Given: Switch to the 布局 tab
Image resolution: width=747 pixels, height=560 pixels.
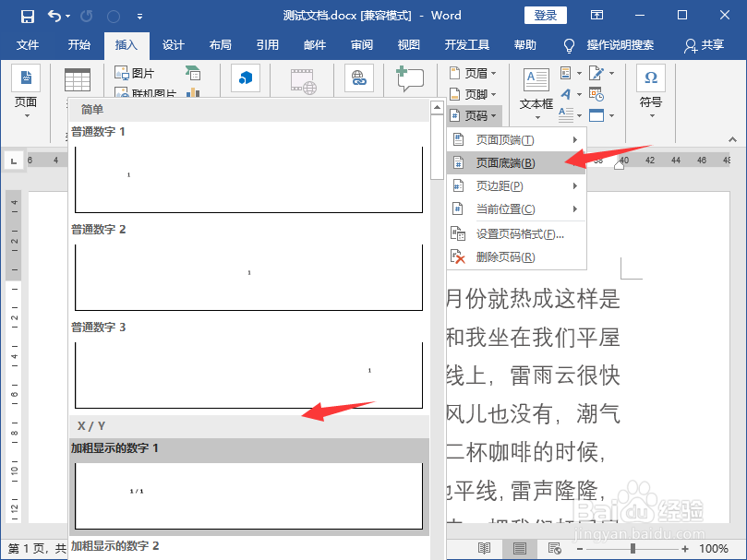Looking at the screenshot, I should 220,45.
